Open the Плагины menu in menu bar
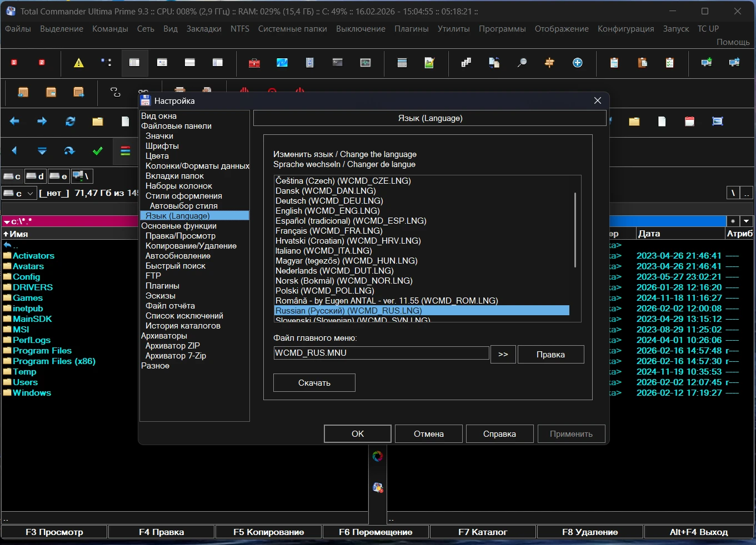Screen dimensions: 756x545 click(x=411, y=29)
